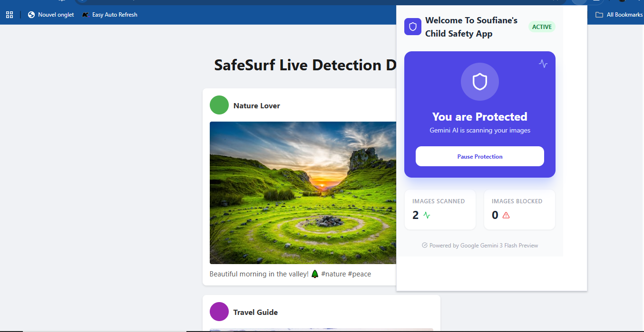Click the tree emoji in the valley post caption
This screenshot has height=332, width=644.
pos(315,274)
